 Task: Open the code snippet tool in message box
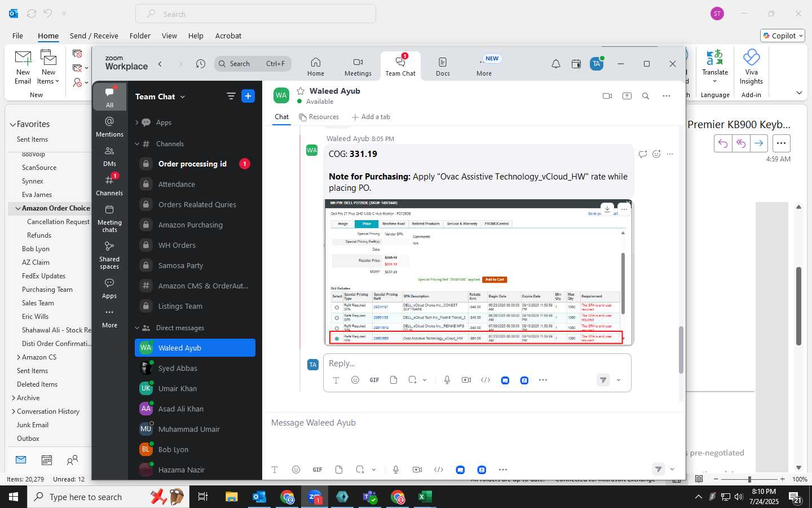pos(439,470)
